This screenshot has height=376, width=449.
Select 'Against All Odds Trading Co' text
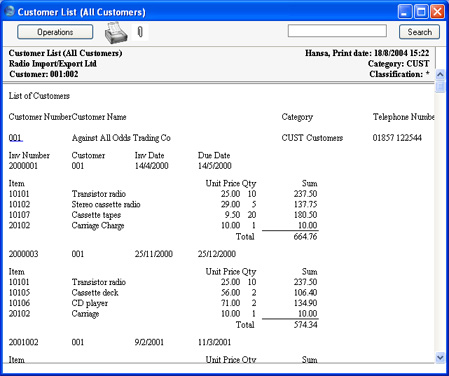121,138
